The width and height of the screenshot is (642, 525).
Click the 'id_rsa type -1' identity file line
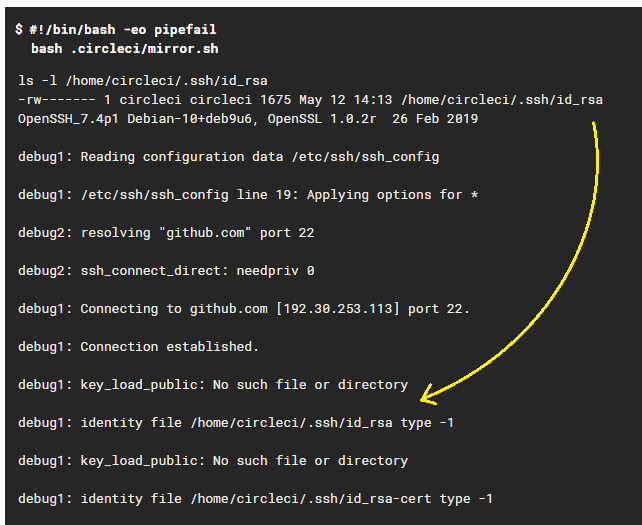click(x=236, y=423)
